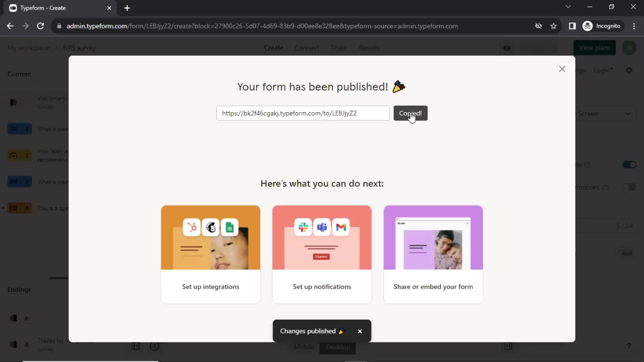This screenshot has height=362, width=644.
Task: Open Share or embed your form card
Action: point(433,254)
